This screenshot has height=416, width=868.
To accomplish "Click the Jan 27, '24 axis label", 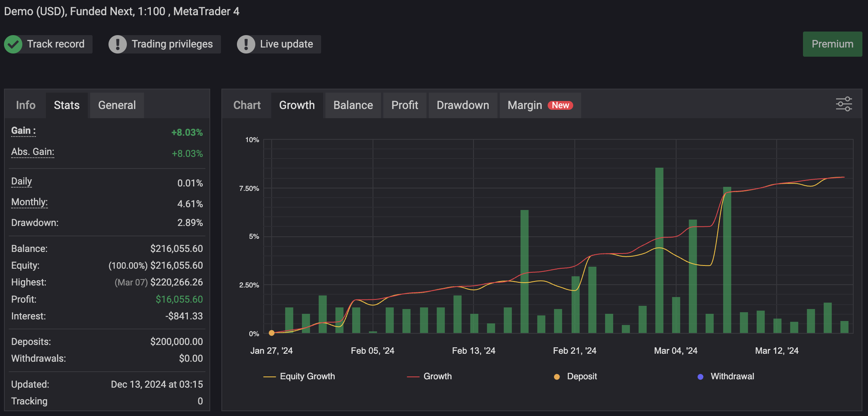I will [x=271, y=351].
